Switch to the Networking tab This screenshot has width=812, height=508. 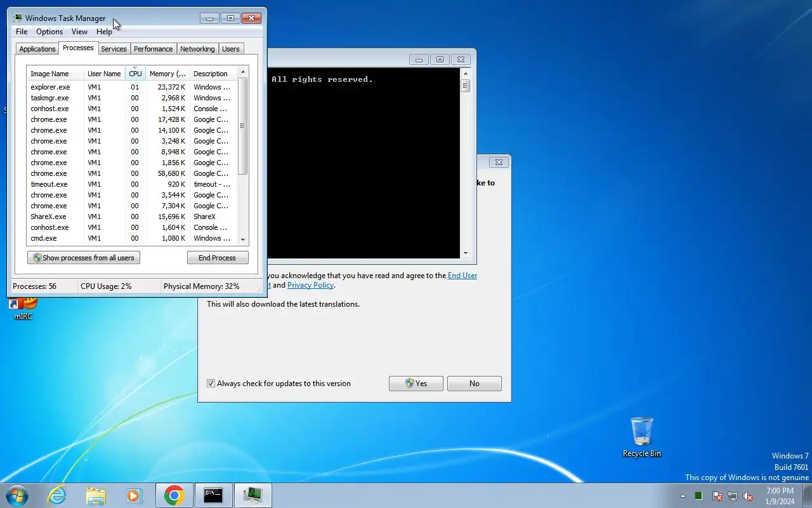[x=197, y=49]
